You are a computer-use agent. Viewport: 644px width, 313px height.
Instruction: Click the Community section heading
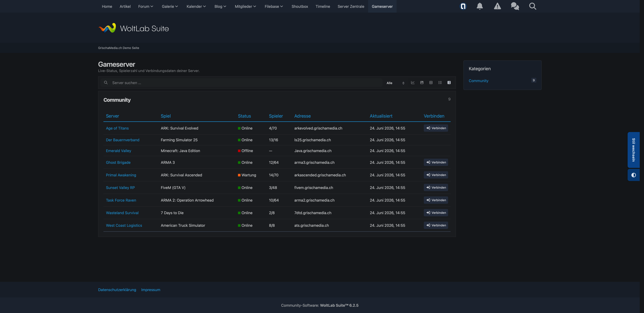coord(117,100)
